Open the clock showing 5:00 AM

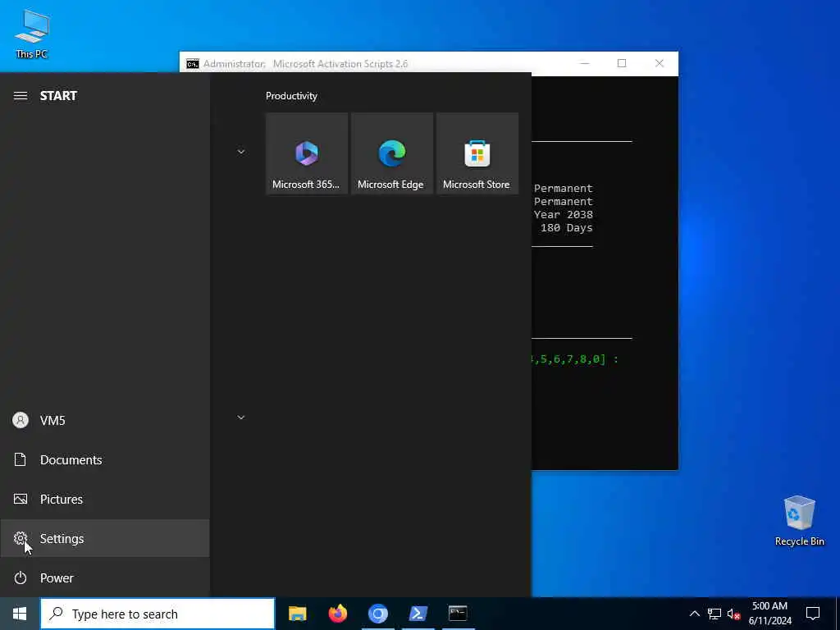(x=769, y=614)
